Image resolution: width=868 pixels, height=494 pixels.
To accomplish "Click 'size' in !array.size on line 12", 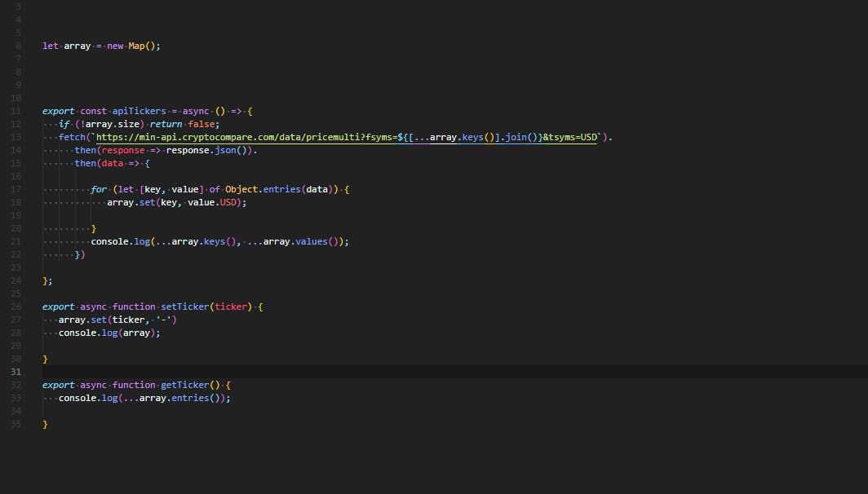I will [x=128, y=125].
